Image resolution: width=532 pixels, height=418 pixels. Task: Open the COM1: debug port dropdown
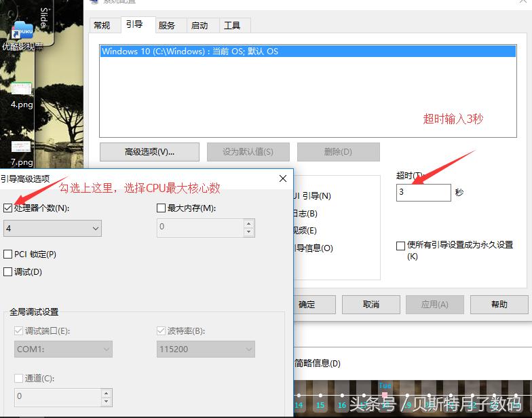pos(63,349)
